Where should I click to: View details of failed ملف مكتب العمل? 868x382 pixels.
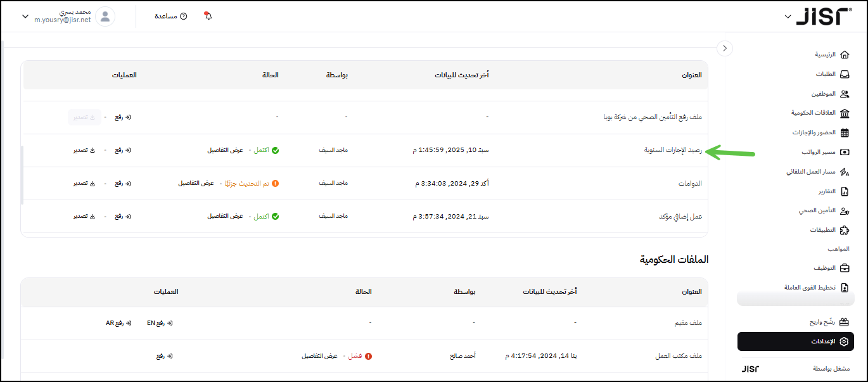319,356
